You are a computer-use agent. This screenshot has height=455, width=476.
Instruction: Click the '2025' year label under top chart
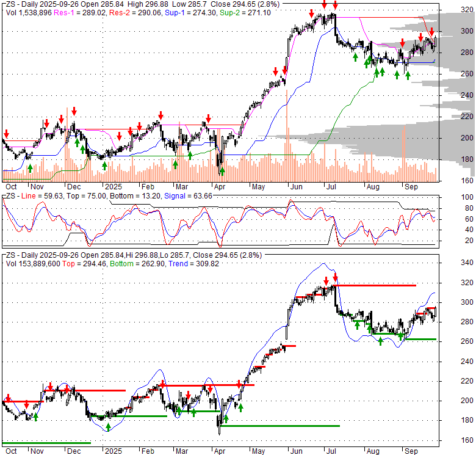click(114, 187)
